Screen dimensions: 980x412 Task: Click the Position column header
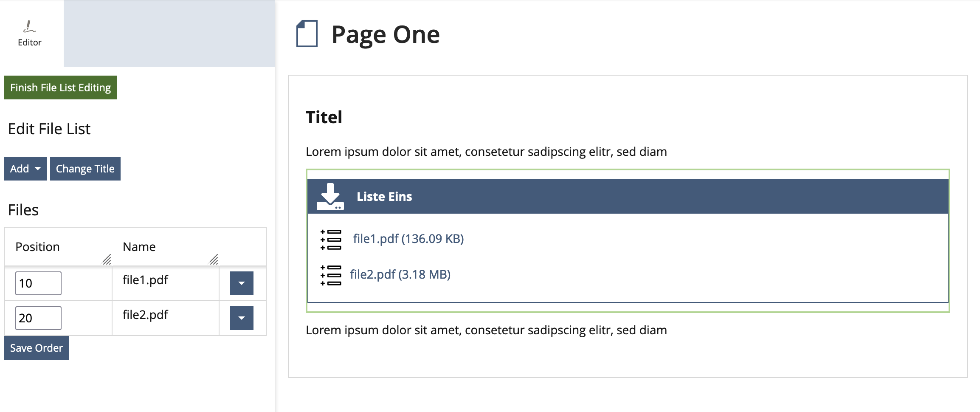coord(38,247)
